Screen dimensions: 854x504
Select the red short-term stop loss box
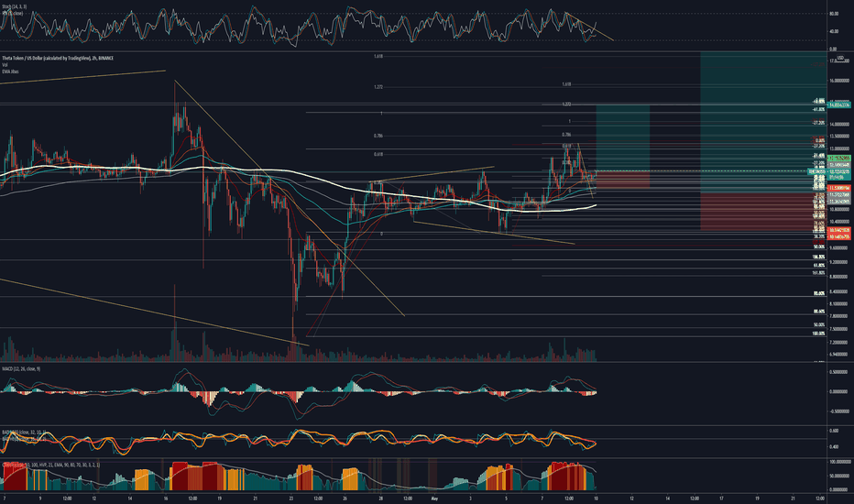622,180
